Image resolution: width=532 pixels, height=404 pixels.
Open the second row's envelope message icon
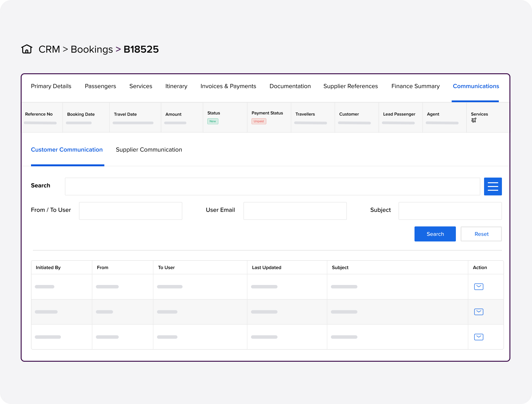click(478, 312)
